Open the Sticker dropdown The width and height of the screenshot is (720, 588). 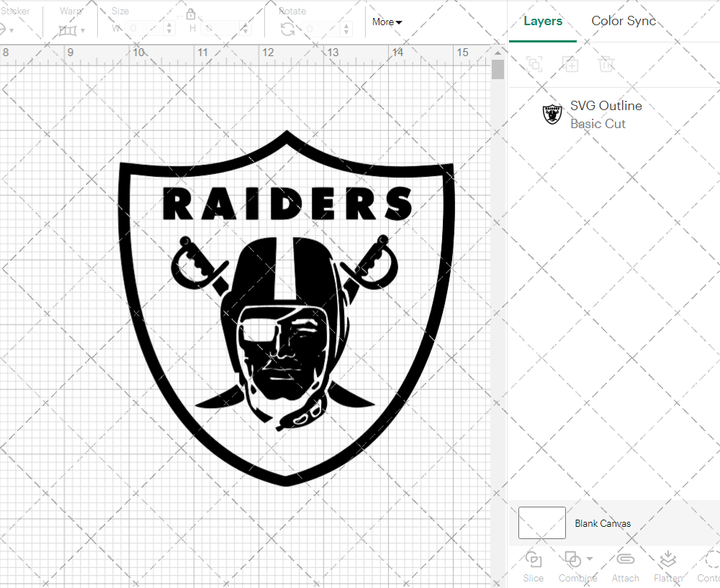click(x=8, y=30)
